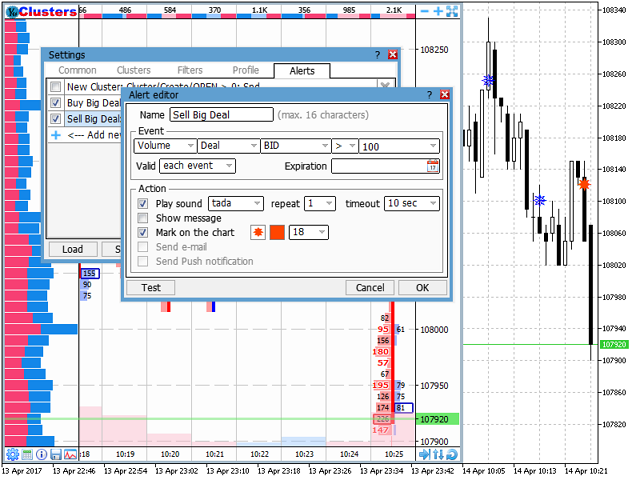
Task: Click the Test button
Action: [x=151, y=288]
